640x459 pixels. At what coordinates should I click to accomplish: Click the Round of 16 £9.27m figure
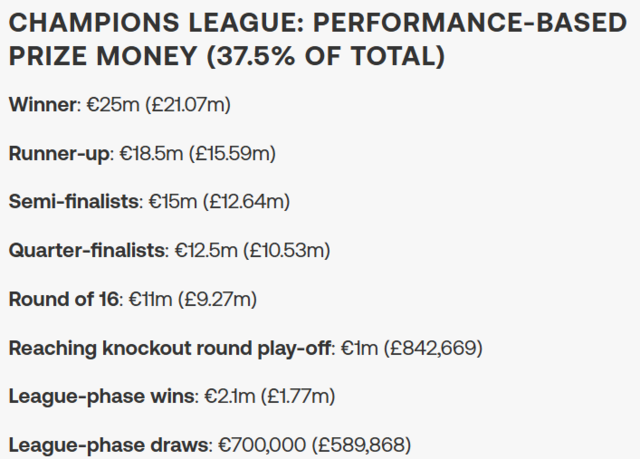217,299
